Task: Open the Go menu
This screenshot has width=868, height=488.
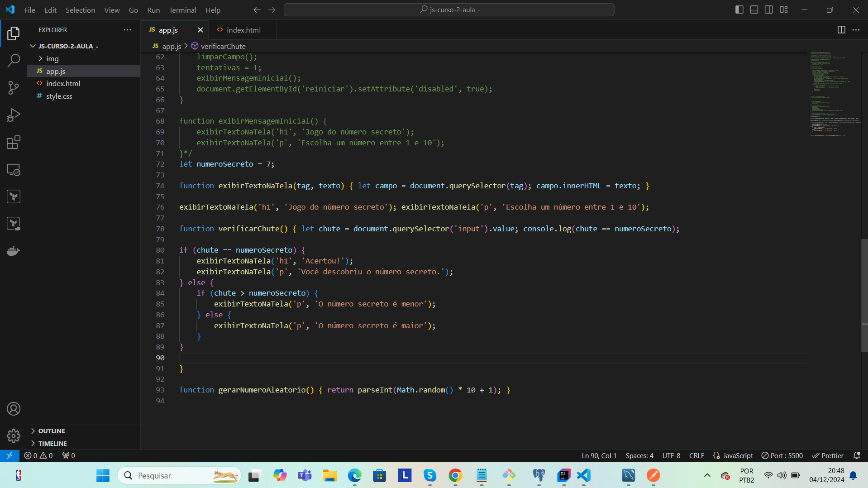Action: [133, 10]
